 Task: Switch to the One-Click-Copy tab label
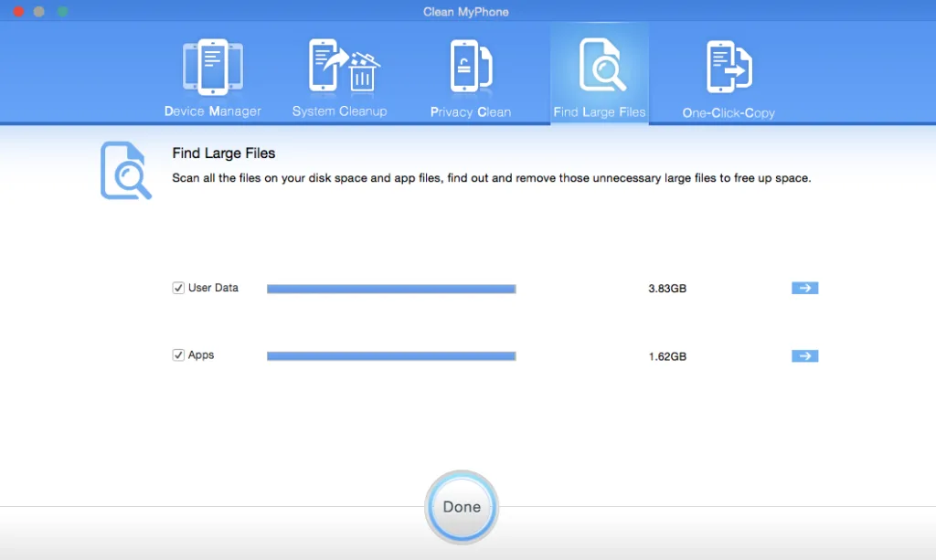click(x=729, y=112)
